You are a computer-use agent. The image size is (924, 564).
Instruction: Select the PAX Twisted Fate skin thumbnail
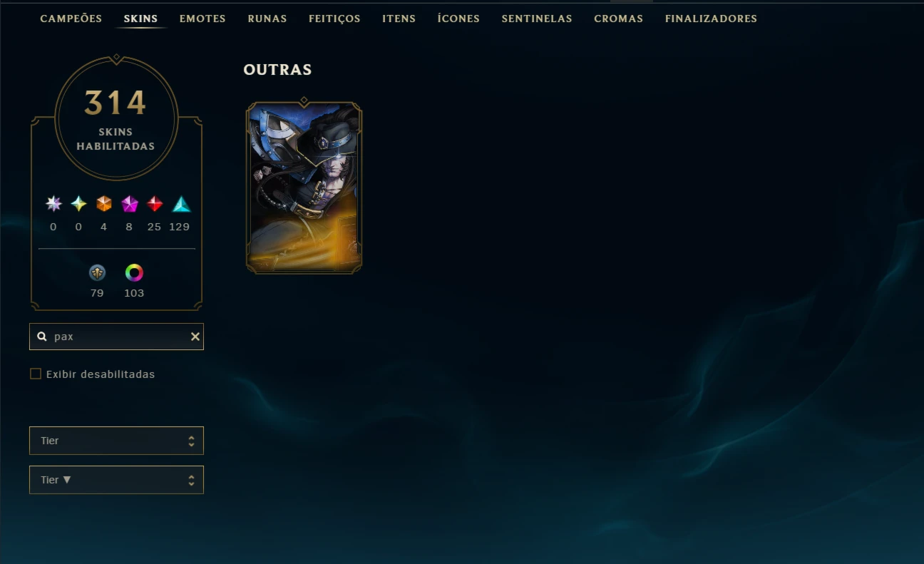(x=304, y=187)
